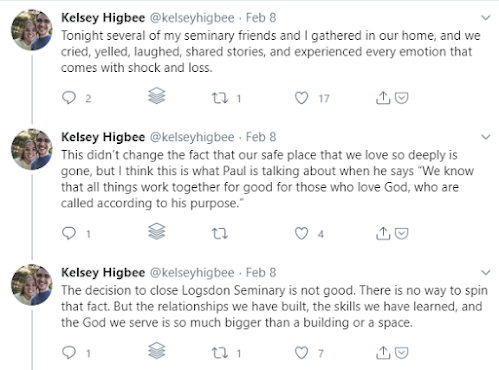Like the Logsdon Seminary tweet with 7 likes
Viewport: 499px width, 370px height.
302,353
